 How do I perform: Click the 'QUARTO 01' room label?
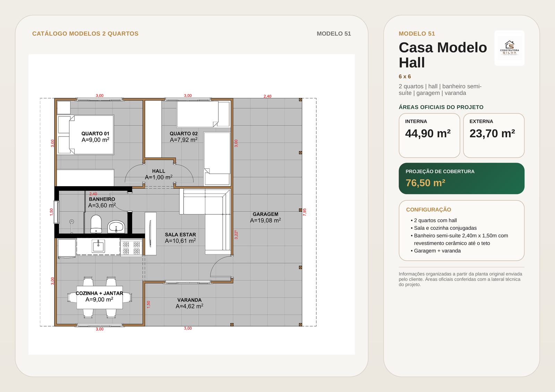[x=95, y=133]
